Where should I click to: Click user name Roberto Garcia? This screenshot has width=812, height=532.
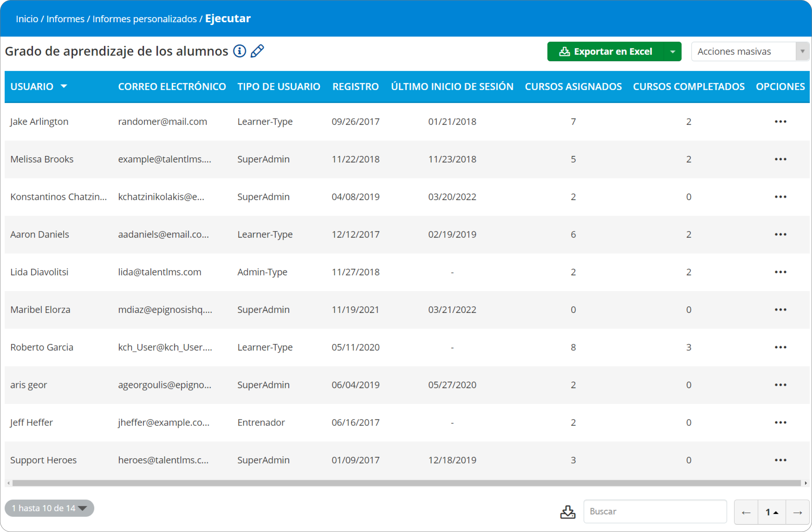coord(42,347)
